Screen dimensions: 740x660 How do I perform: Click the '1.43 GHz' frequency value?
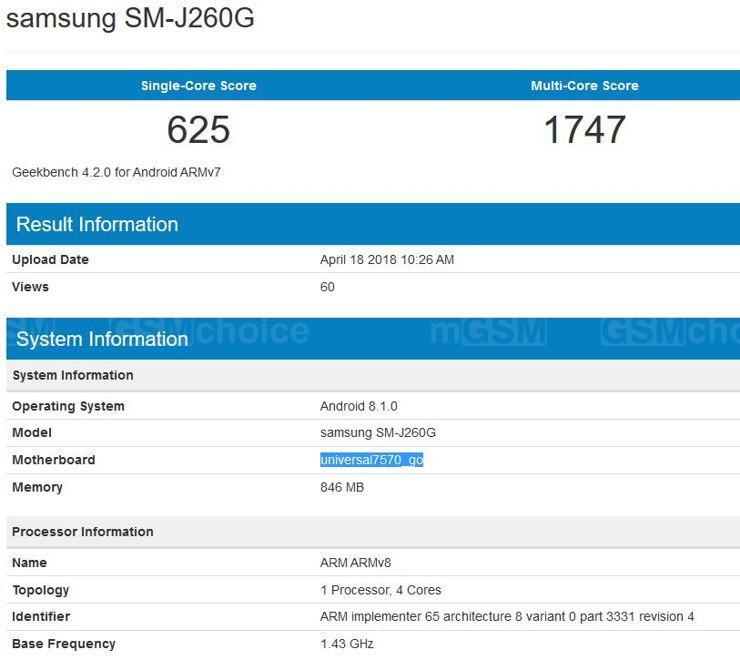tap(347, 644)
